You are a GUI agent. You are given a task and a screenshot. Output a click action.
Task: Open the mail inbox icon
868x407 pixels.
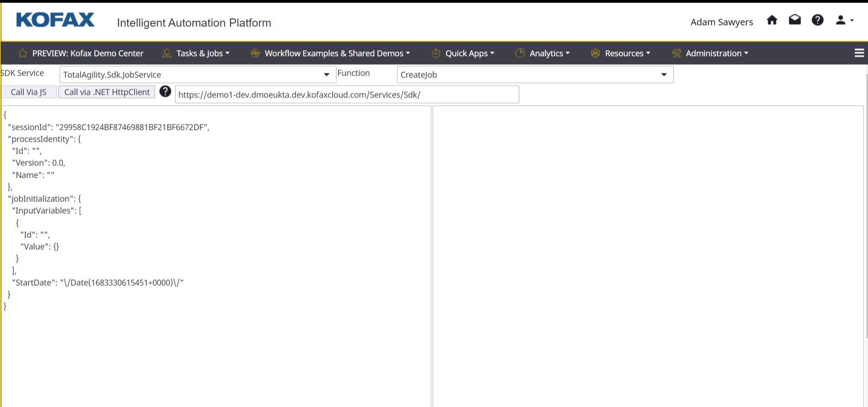[795, 21]
